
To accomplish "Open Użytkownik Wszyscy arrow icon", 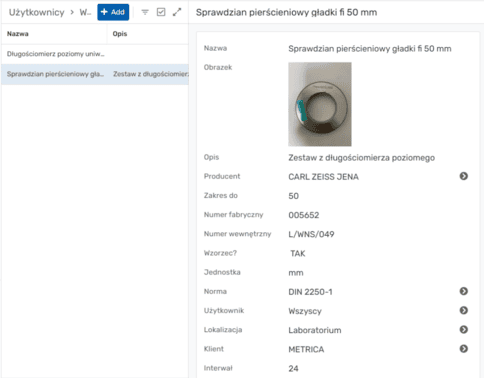I will pos(464,310).
